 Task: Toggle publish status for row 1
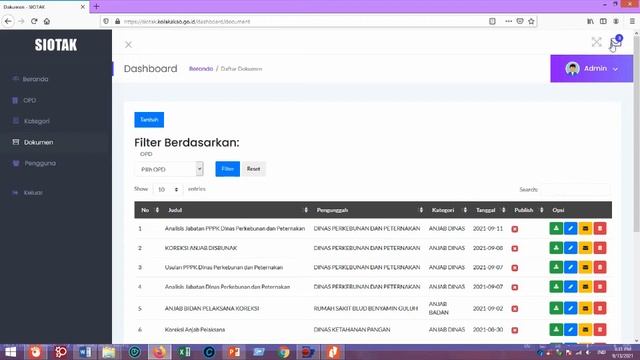point(515,229)
